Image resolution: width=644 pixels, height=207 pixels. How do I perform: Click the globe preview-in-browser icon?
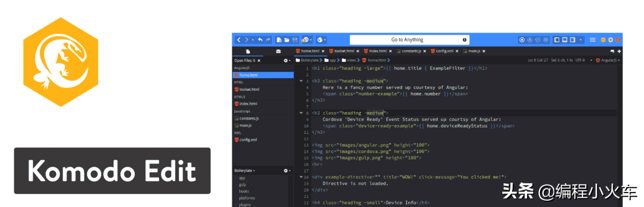click(x=320, y=39)
